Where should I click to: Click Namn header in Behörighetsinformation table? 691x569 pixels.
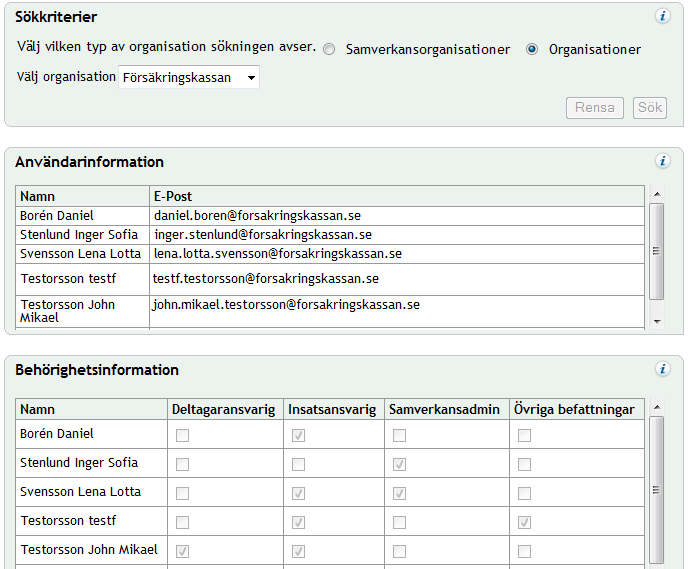[x=91, y=409]
